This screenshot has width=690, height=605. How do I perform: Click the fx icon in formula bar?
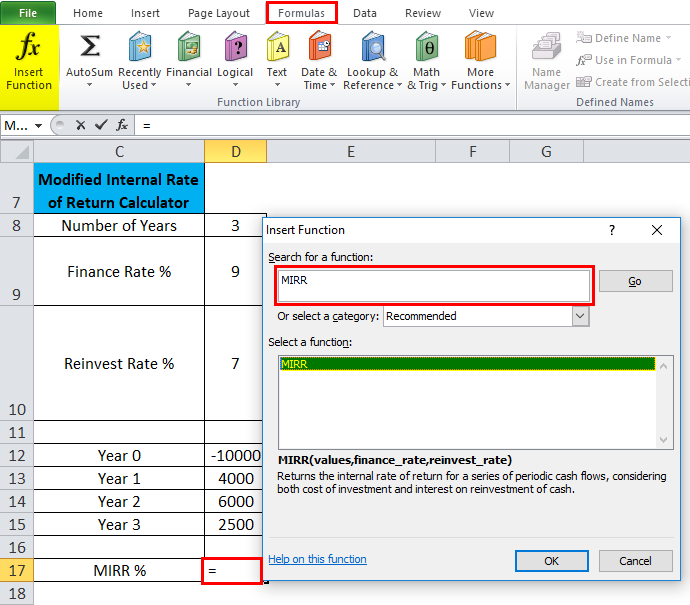122,125
